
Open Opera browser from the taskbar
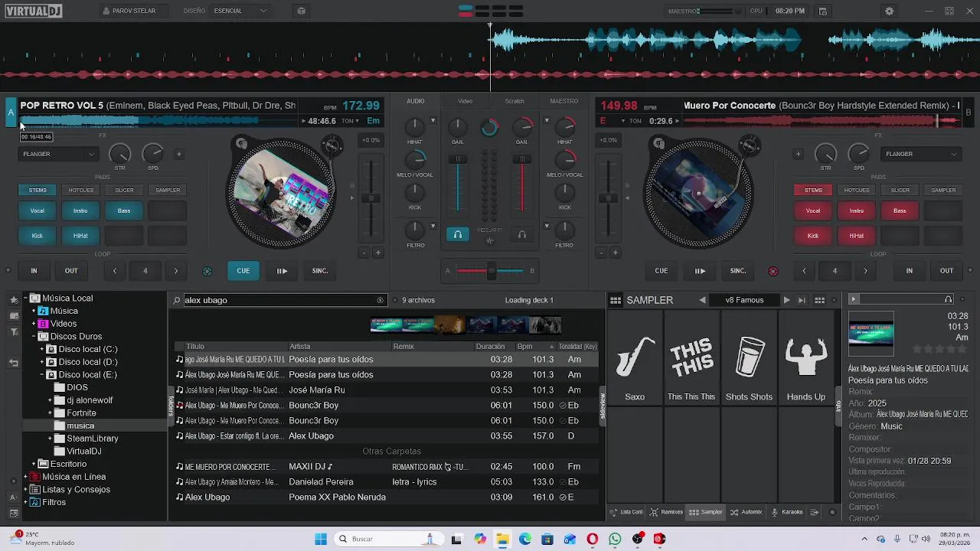[593, 539]
